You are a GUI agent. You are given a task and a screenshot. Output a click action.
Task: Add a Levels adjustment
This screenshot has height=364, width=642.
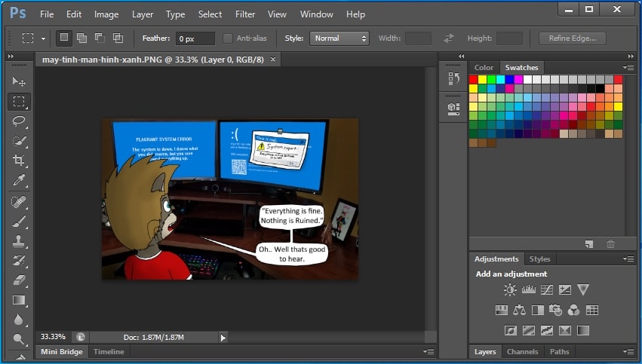(529, 290)
